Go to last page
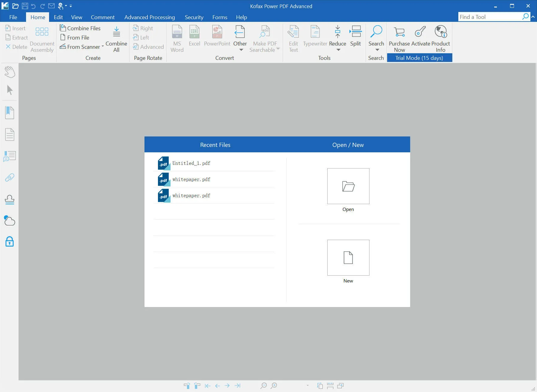 [238, 386]
